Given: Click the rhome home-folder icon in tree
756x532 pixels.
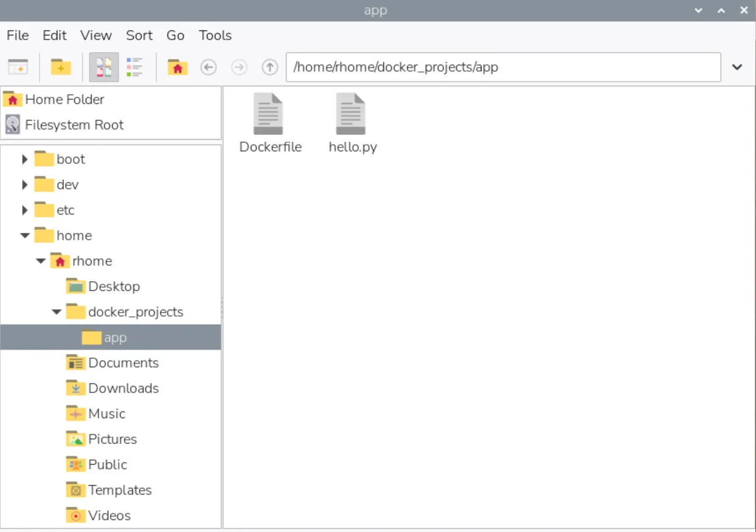Looking at the screenshot, I should coord(59,261).
